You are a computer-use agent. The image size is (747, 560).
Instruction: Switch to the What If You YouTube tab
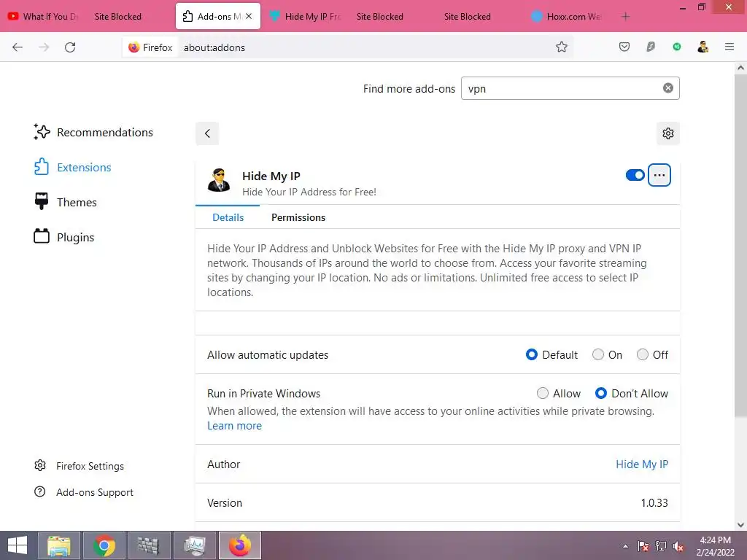[x=43, y=16]
